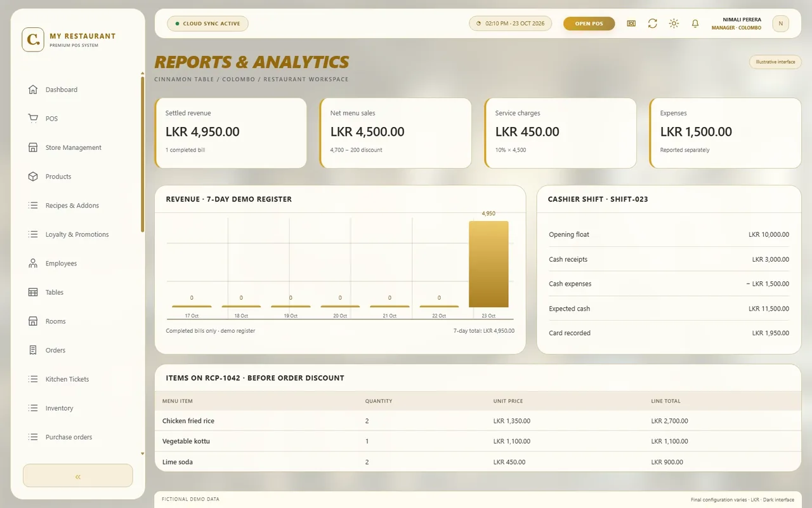Toggle the light/dark theme sun icon

coord(674,23)
